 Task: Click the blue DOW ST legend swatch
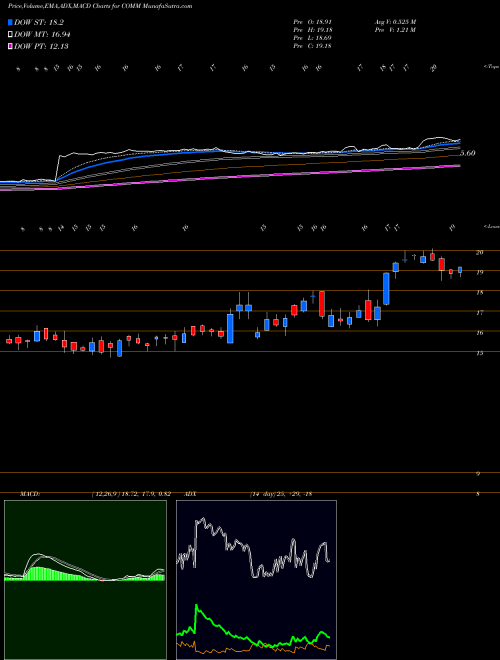[11, 23]
